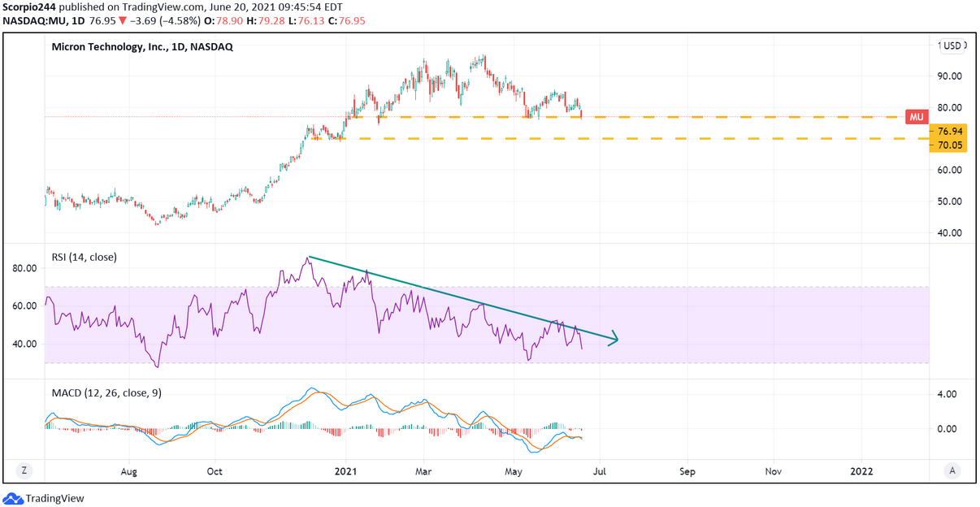
Task: Click the Nov label on the time axis
Action: click(x=774, y=470)
